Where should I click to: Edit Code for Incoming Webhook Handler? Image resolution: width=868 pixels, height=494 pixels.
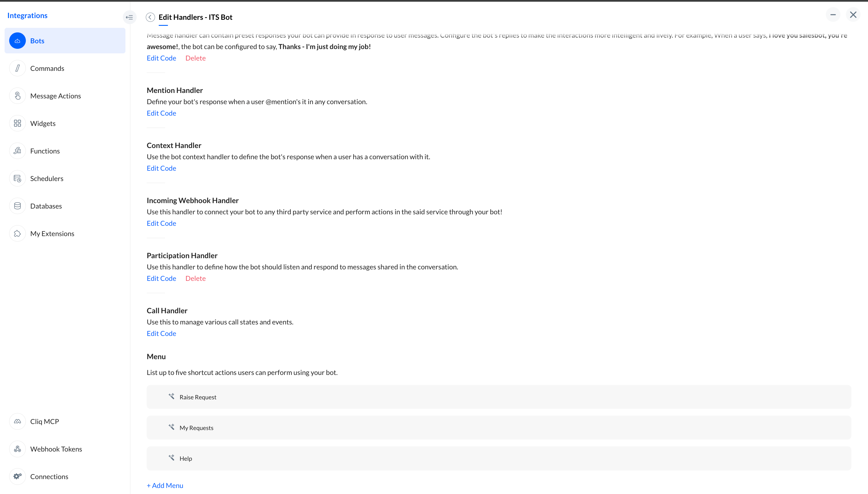coord(161,223)
